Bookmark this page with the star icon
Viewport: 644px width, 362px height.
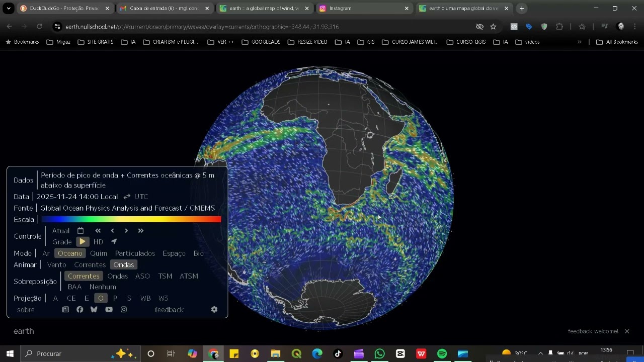[493, 27]
